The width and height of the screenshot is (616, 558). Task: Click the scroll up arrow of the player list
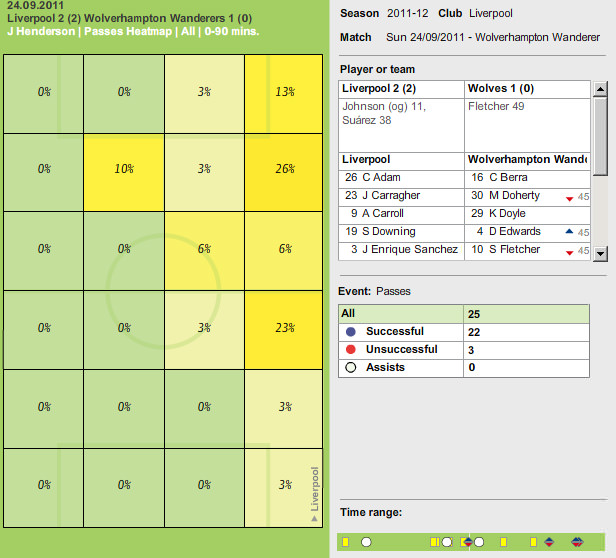click(x=600, y=90)
